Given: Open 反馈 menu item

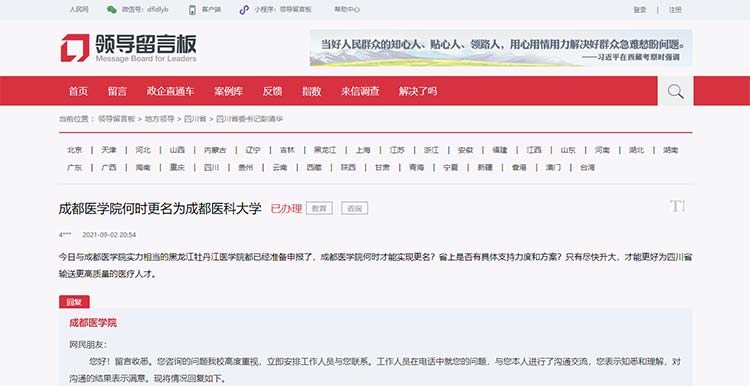Looking at the screenshot, I should pos(273,91).
